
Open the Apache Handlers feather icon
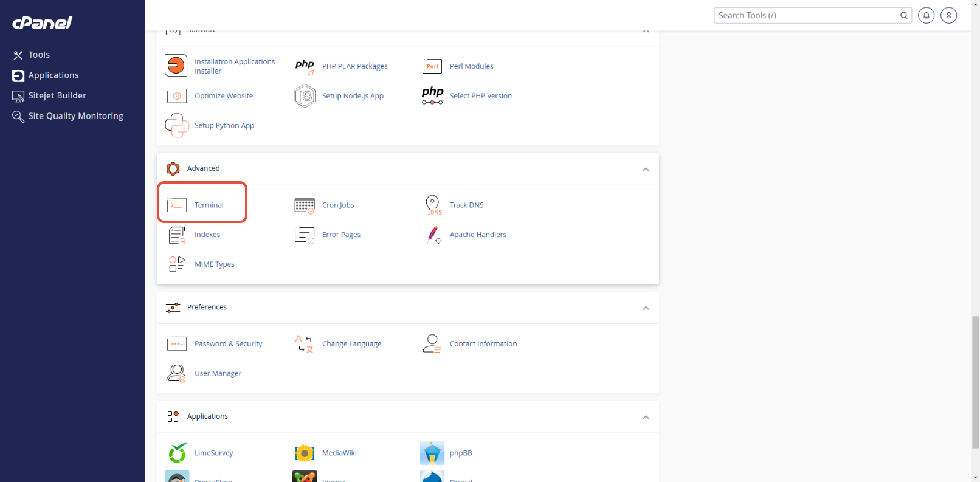(433, 235)
